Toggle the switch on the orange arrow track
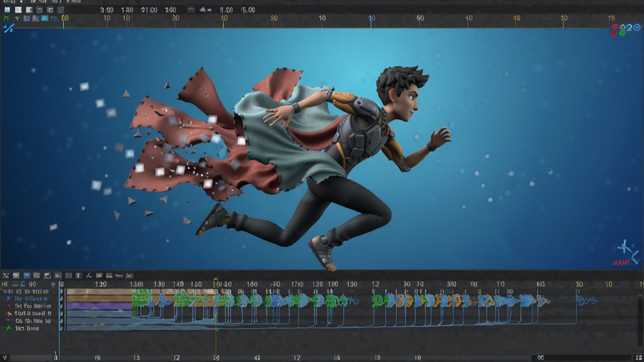Image resolution: width=644 pixels, height=362 pixels. pyautogui.click(x=62, y=313)
